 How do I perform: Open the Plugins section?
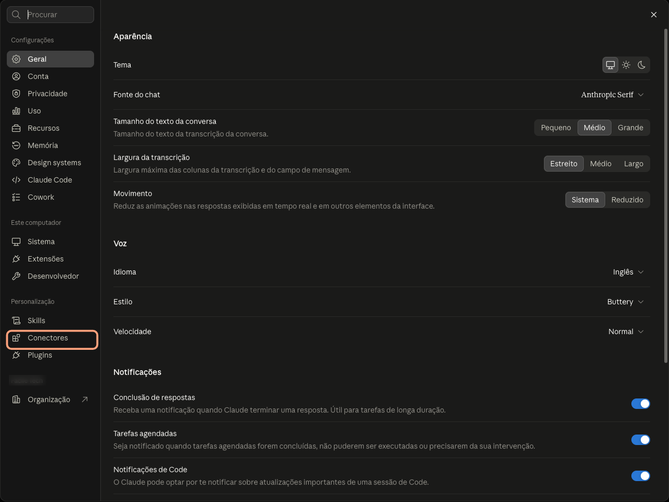coord(50,355)
